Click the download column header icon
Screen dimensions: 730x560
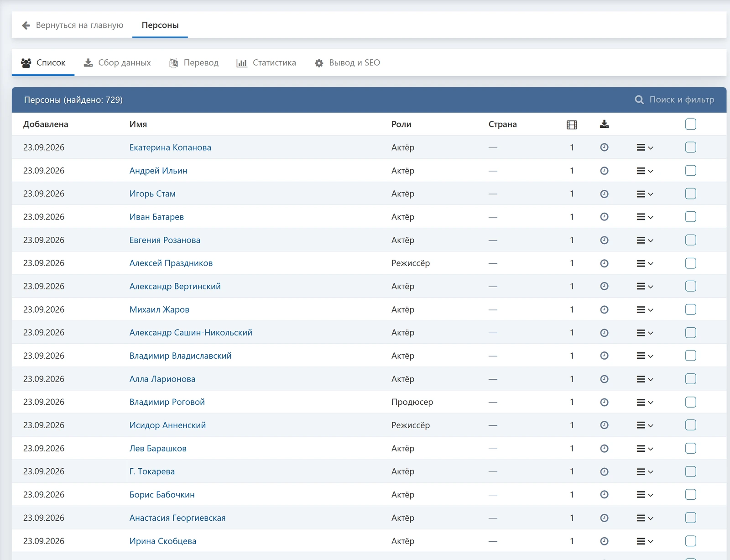604,124
